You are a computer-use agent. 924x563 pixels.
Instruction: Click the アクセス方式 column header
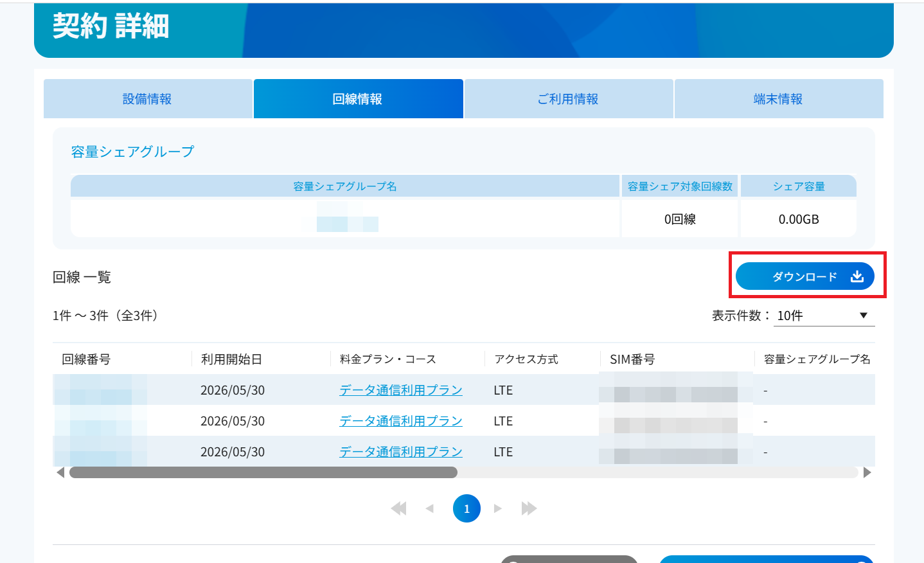coord(526,359)
